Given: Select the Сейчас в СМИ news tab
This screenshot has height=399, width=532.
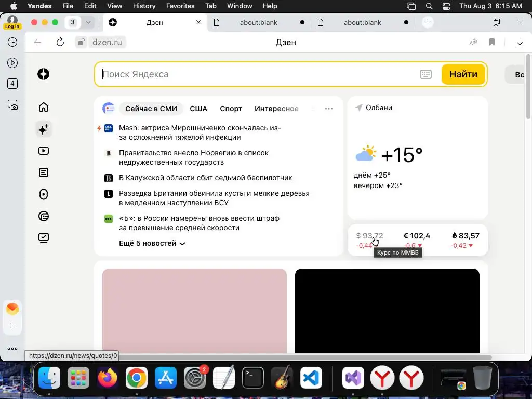Looking at the screenshot, I should click(151, 109).
